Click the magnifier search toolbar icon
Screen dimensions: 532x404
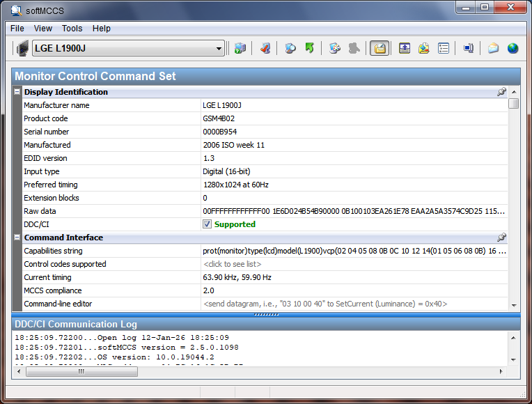290,48
